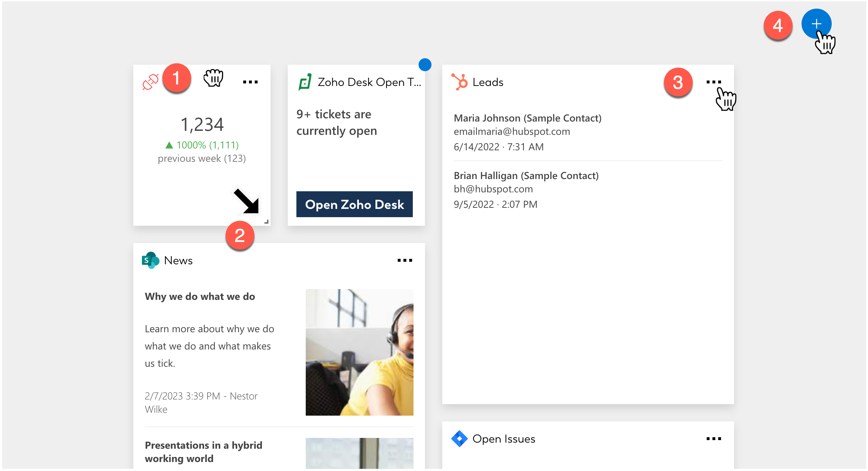Open the Why we do what we do article

click(200, 297)
